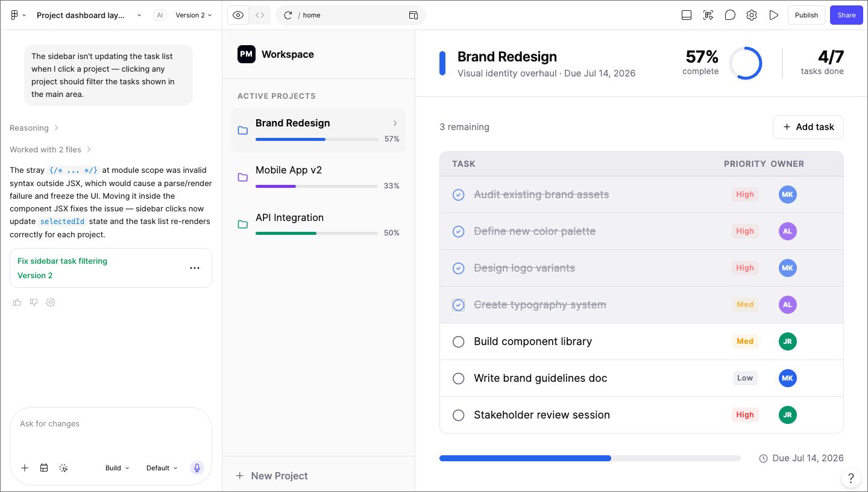Open more options on Version 2 card

pyautogui.click(x=195, y=268)
